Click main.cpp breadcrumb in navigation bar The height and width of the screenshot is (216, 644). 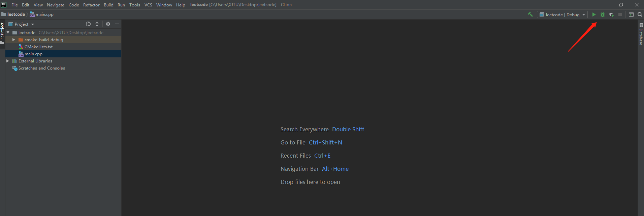(x=42, y=14)
